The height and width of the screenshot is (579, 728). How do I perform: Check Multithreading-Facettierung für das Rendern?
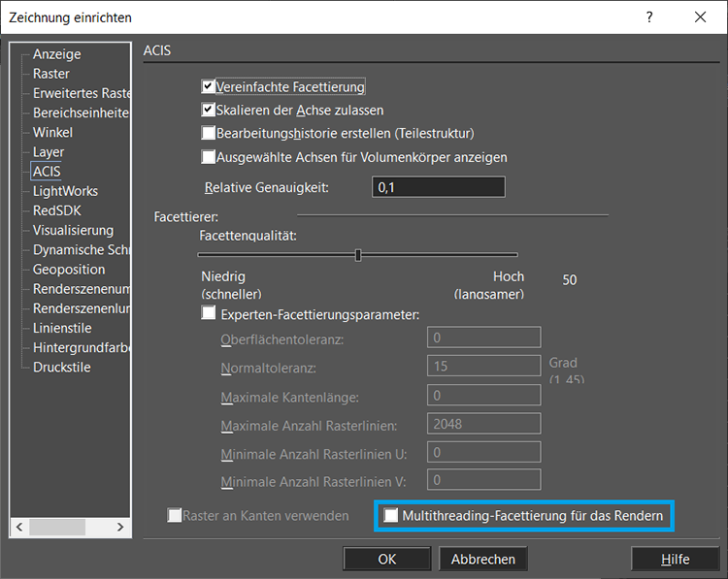coord(391,516)
